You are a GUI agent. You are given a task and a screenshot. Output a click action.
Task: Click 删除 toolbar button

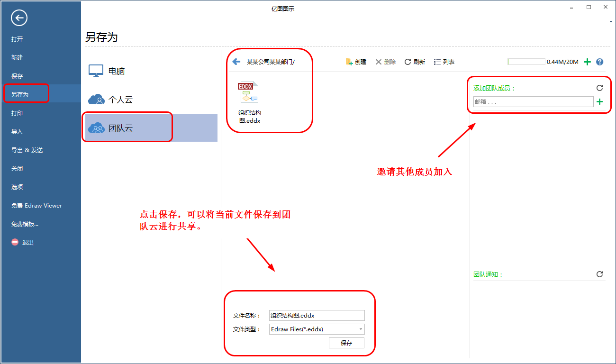point(385,62)
